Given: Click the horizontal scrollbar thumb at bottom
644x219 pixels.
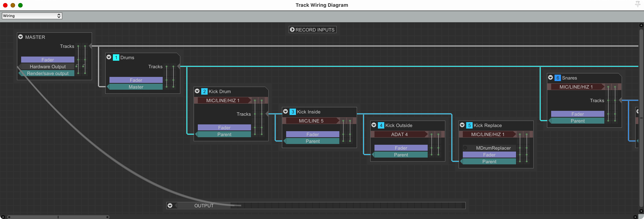Looking at the screenshot, I should tap(58, 217).
